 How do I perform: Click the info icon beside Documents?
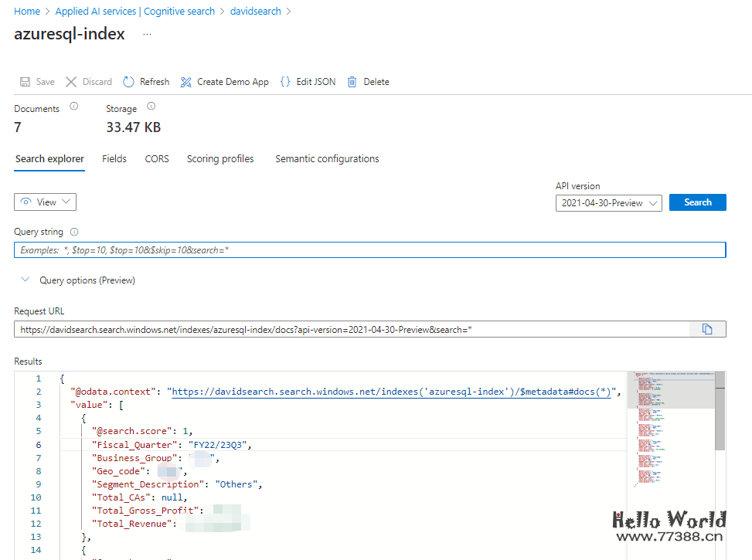pyautogui.click(x=74, y=107)
